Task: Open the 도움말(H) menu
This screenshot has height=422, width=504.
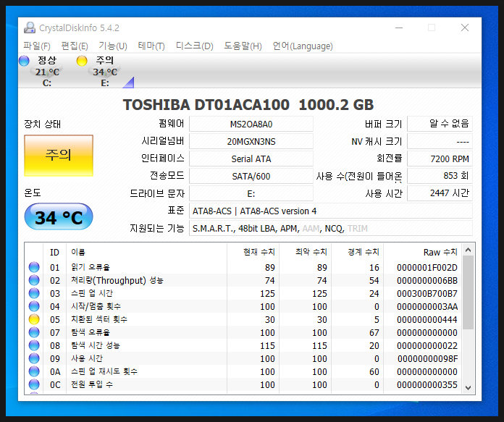Action: [x=243, y=46]
